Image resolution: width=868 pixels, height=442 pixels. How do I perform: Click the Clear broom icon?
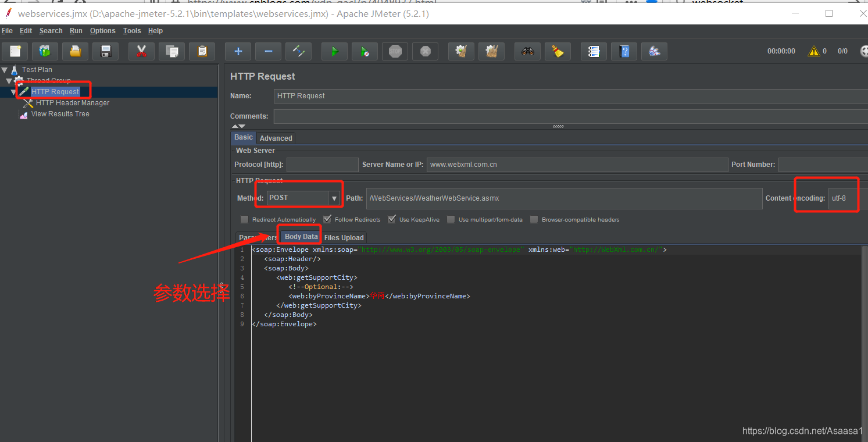(462, 51)
